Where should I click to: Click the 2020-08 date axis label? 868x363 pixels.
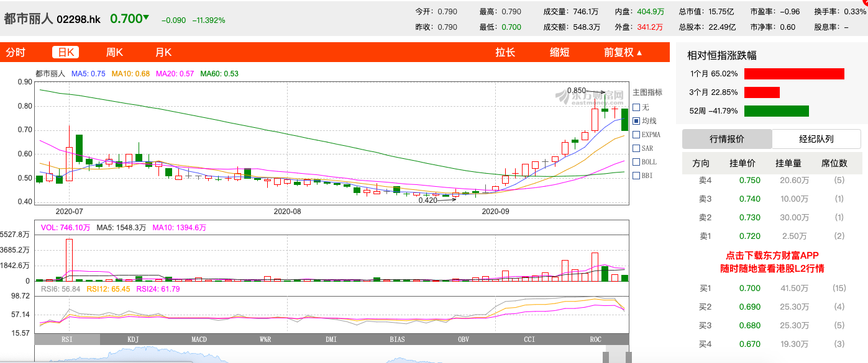pos(287,211)
